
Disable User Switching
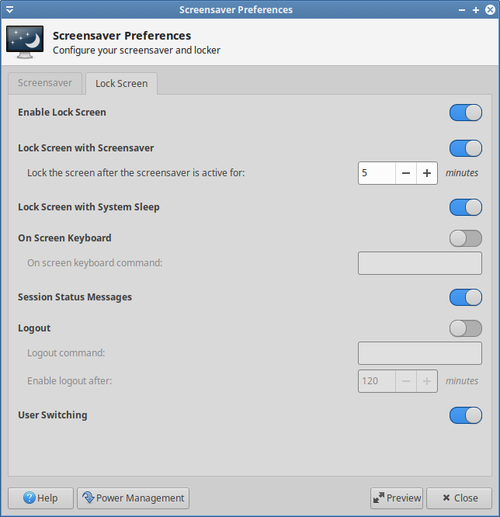pyautogui.click(x=465, y=415)
